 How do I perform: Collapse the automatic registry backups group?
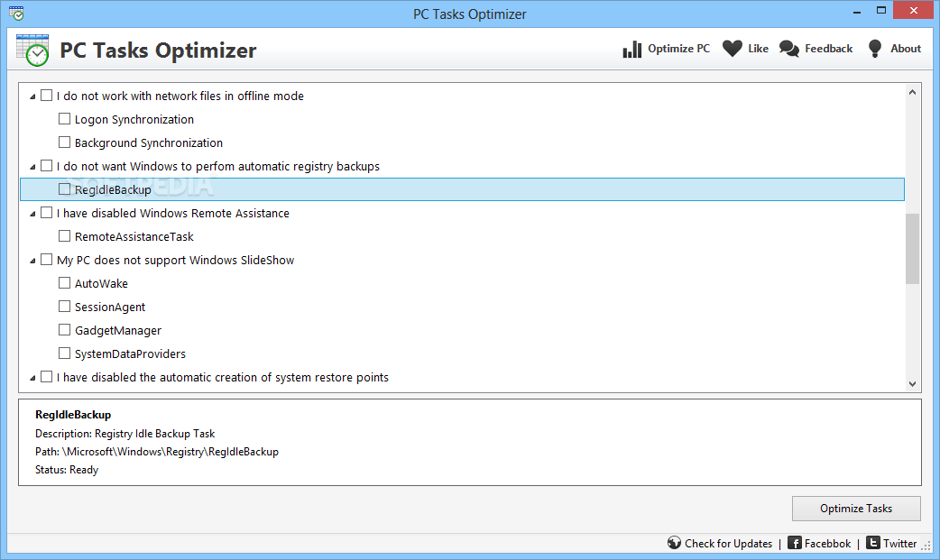[x=32, y=167]
